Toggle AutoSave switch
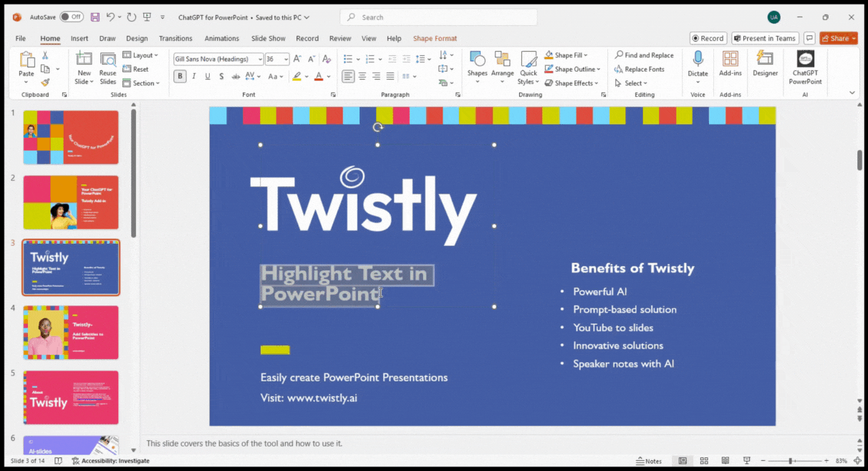Screen dimensions: 868x471 pyautogui.click(x=71, y=16)
